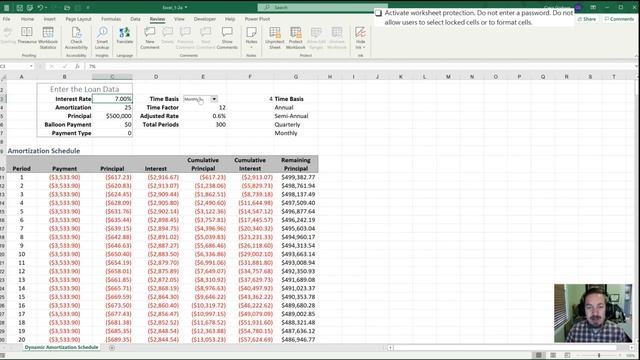Go to Previous Comment
This screenshot has width=640, height=360.
click(x=185, y=38)
